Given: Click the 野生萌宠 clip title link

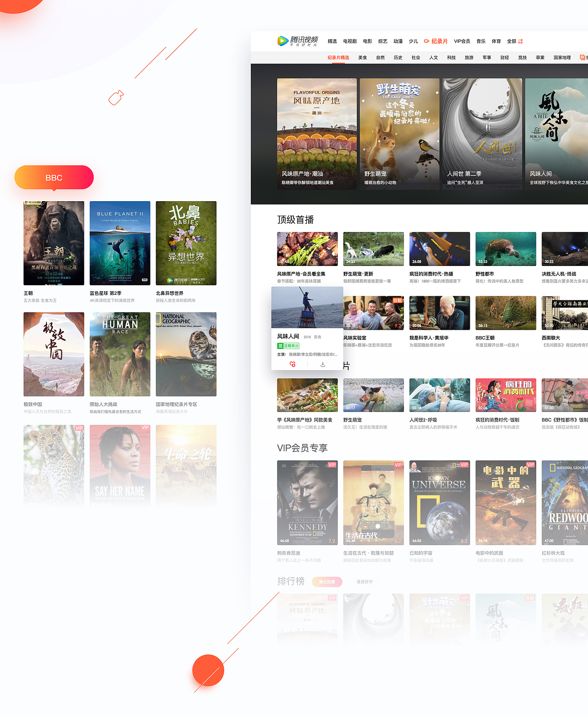Looking at the screenshot, I should (352, 420).
